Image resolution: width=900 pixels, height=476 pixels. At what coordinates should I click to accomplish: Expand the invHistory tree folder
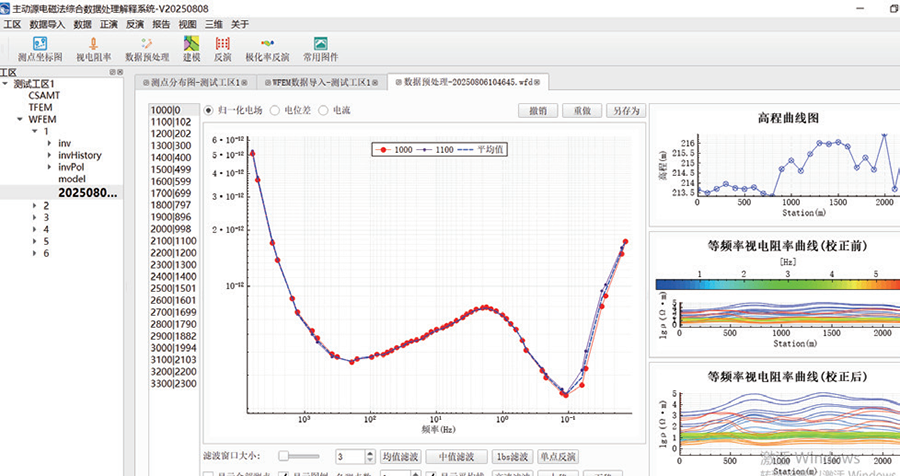(49, 155)
